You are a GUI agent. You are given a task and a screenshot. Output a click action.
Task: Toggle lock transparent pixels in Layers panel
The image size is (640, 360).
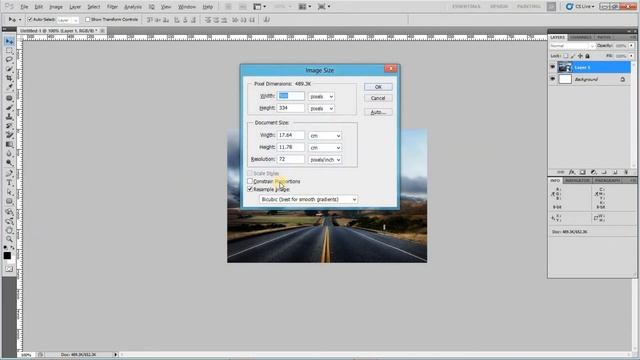(x=566, y=56)
